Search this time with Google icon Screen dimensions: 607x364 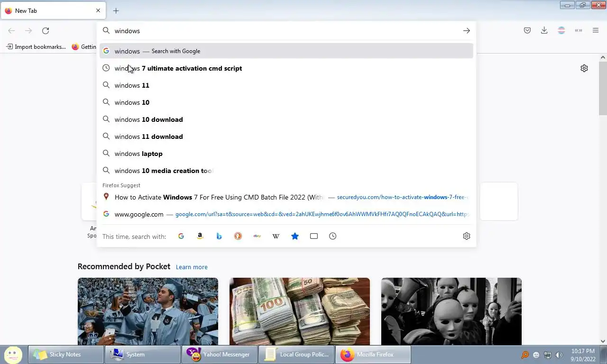point(181,236)
